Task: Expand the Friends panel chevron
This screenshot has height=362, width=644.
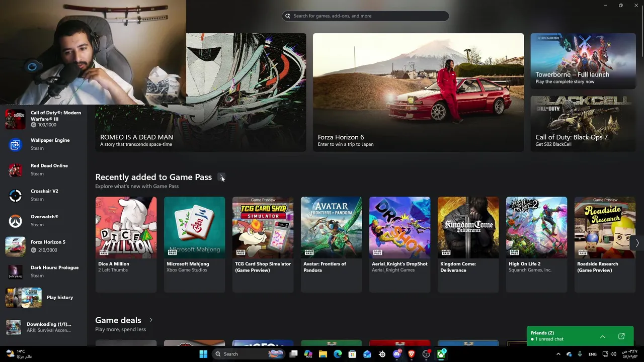Action: (x=603, y=336)
